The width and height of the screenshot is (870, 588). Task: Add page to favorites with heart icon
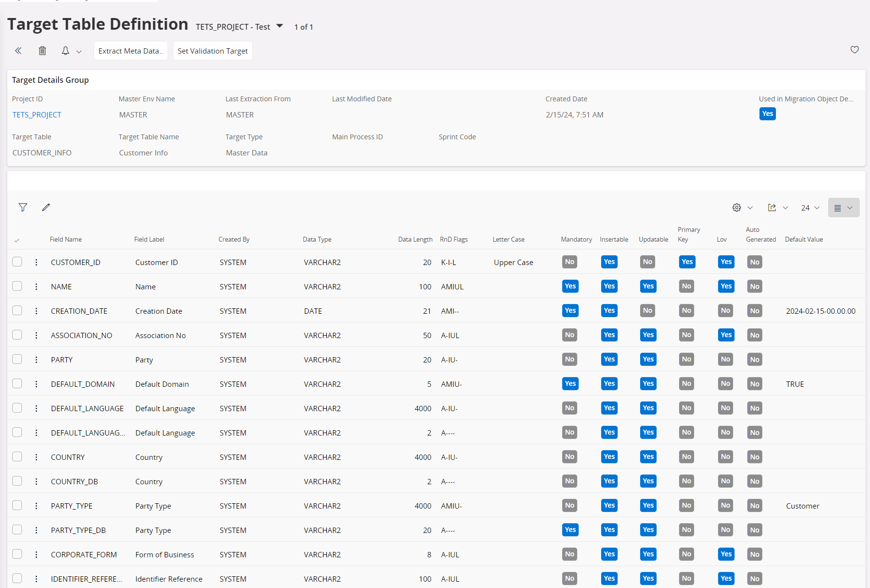click(854, 50)
